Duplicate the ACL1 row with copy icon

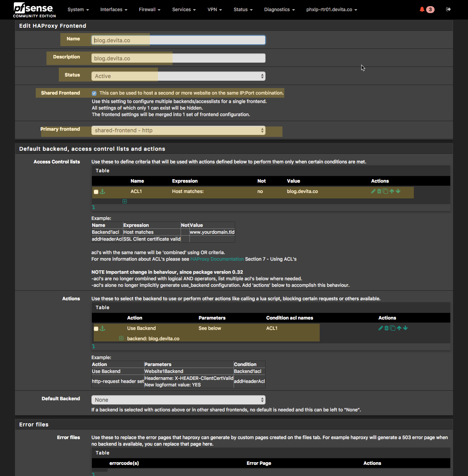pyautogui.click(x=385, y=191)
